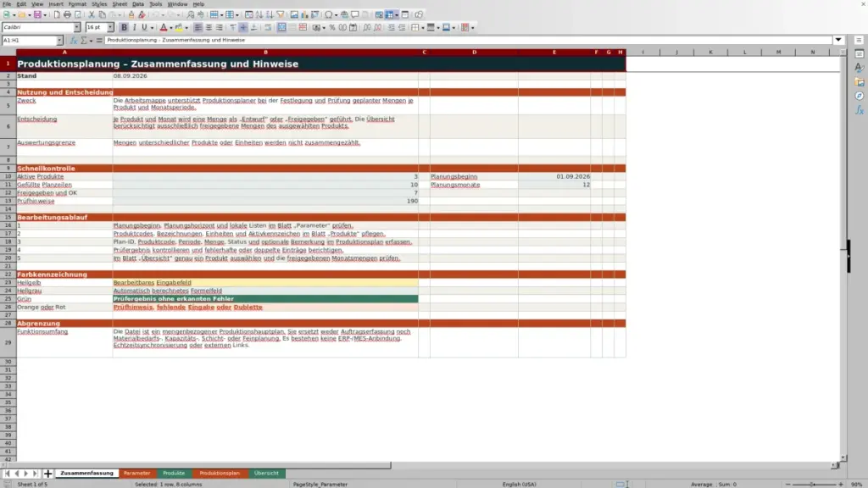Toggle Center Vertically alignment
Image resolution: width=868 pixels, height=488 pixels.
243,27
